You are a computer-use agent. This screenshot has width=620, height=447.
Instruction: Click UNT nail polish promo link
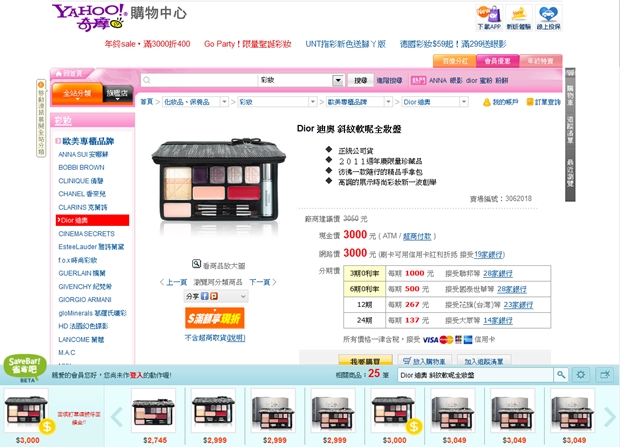coord(345,44)
